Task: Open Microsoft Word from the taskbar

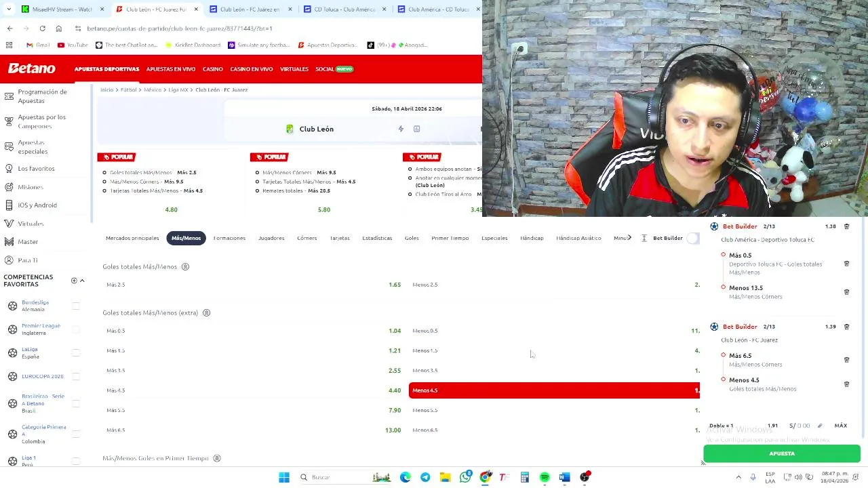Action: tap(564, 478)
